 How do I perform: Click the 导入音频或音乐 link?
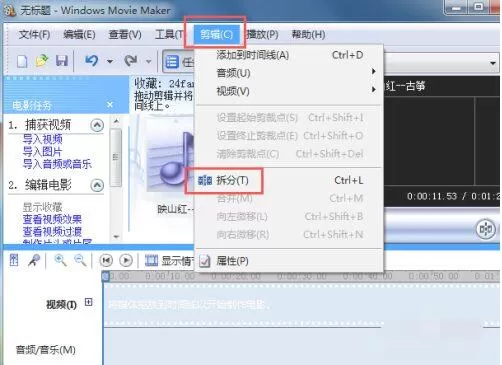57,164
